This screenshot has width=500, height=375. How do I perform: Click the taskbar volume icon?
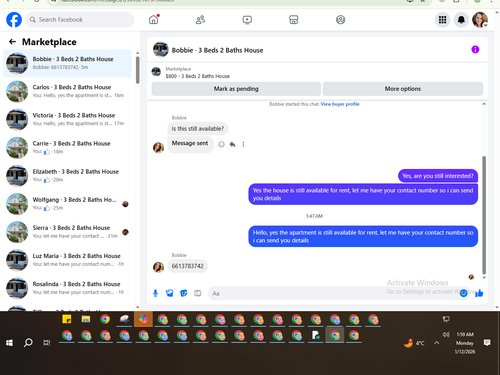446,334
